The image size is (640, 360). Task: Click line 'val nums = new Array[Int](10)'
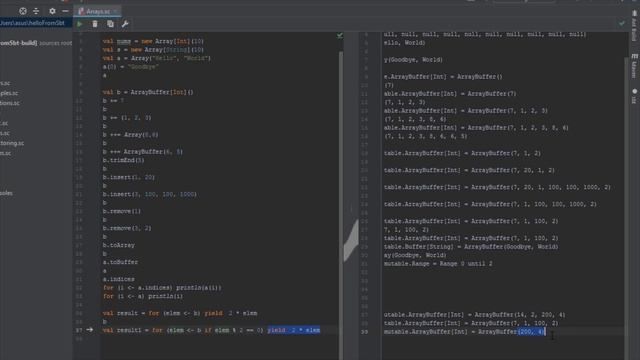tap(153, 41)
